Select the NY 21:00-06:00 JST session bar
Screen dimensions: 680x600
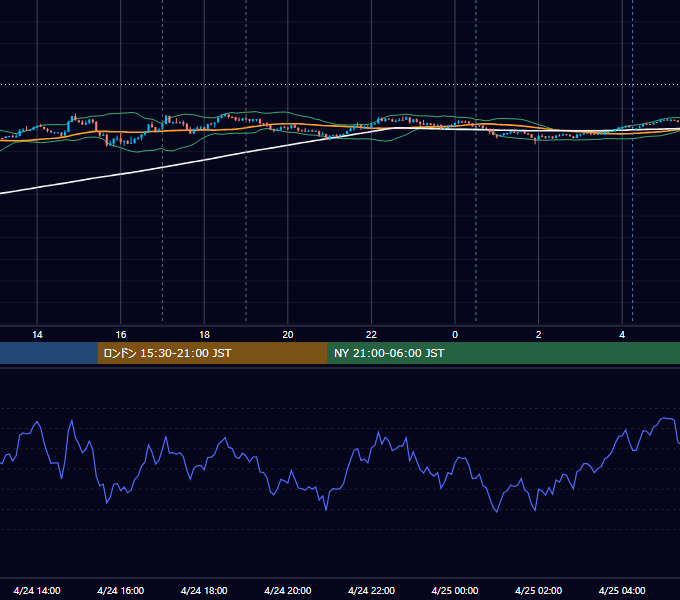503,353
